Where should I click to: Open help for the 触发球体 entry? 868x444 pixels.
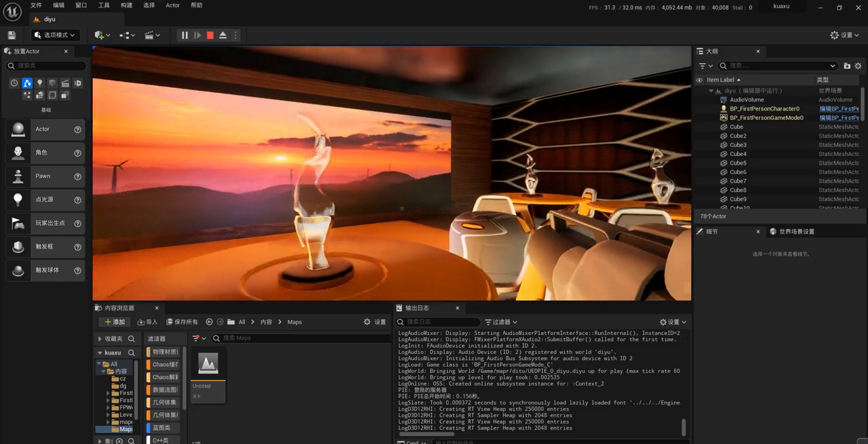[x=77, y=270]
